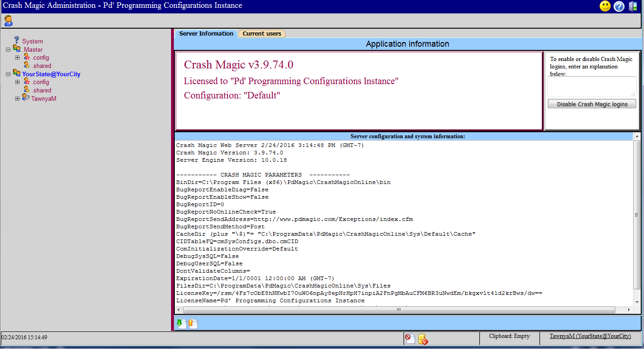
Task: Click the blocked page icon in status bar
Action: pyautogui.click(x=410, y=338)
